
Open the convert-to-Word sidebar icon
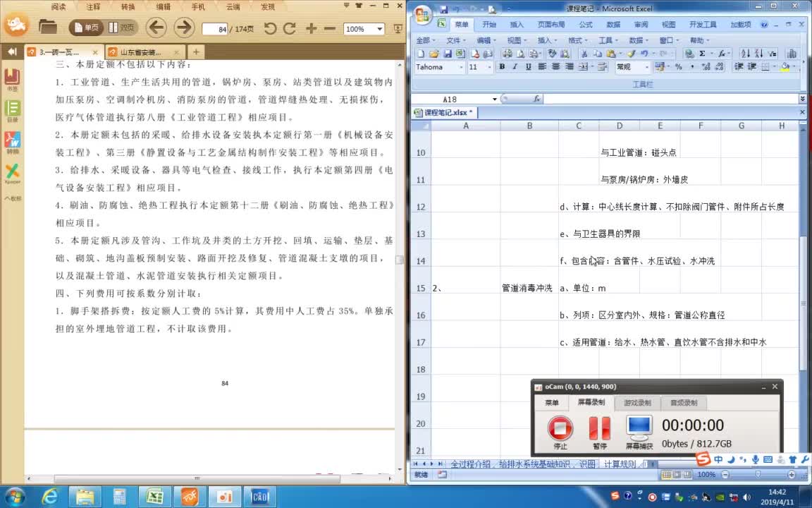[x=12, y=142]
